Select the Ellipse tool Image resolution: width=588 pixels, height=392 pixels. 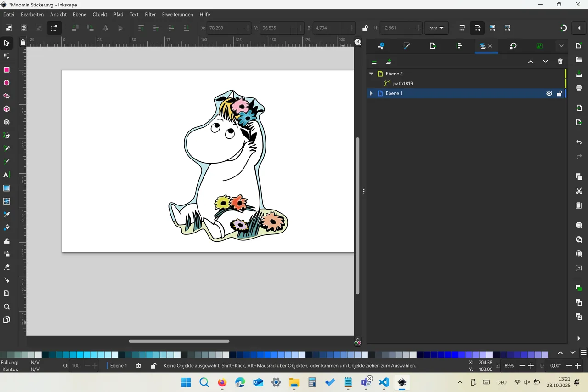coord(6,83)
